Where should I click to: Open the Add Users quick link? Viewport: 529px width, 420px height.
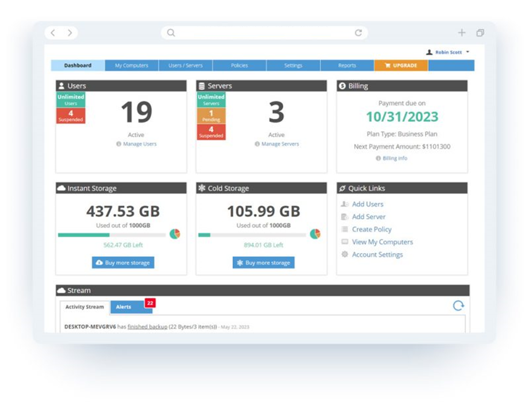(x=368, y=204)
